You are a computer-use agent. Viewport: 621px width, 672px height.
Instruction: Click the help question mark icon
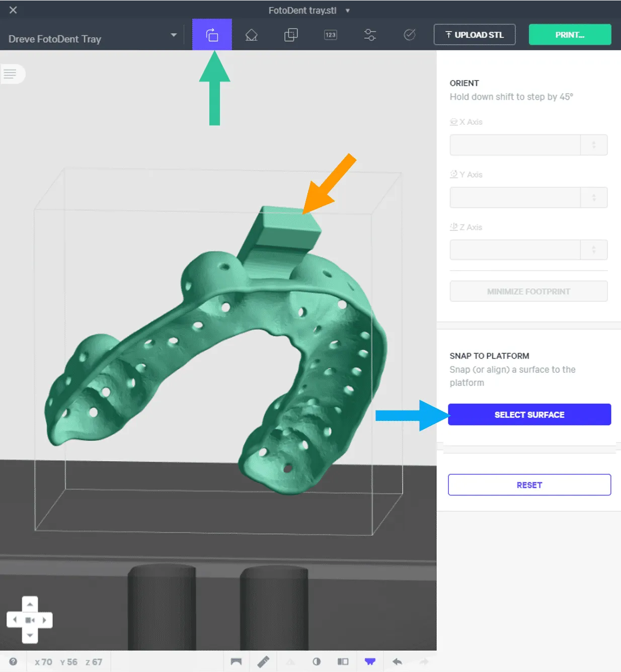(x=13, y=661)
